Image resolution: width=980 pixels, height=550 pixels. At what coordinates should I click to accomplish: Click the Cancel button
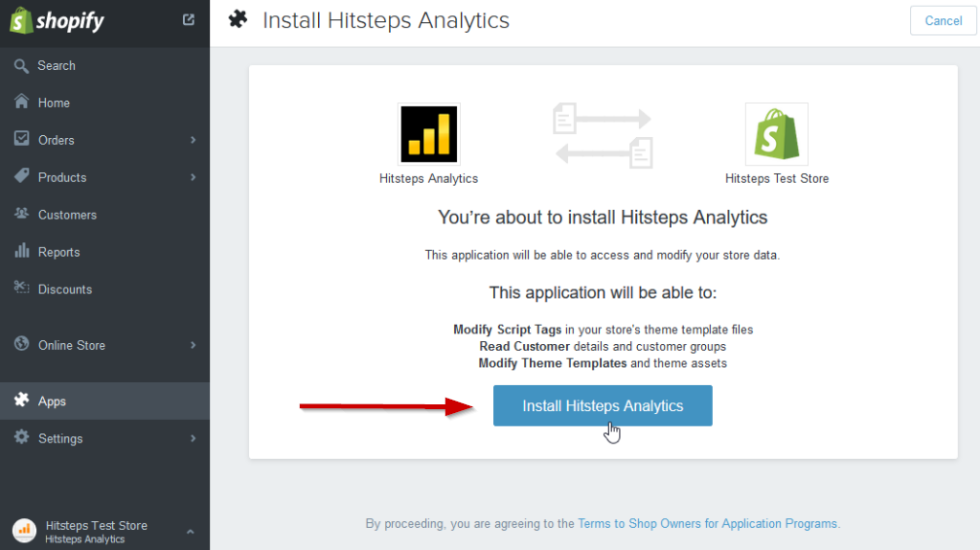[x=944, y=21]
